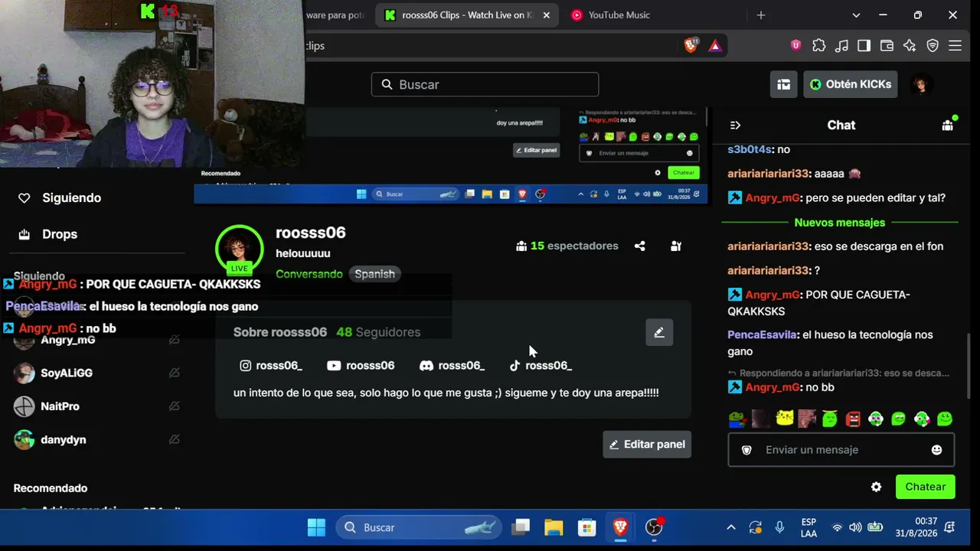The height and width of the screenshot is (551, 980).
Task: Open the Windows Start menu
Action: 316,527
